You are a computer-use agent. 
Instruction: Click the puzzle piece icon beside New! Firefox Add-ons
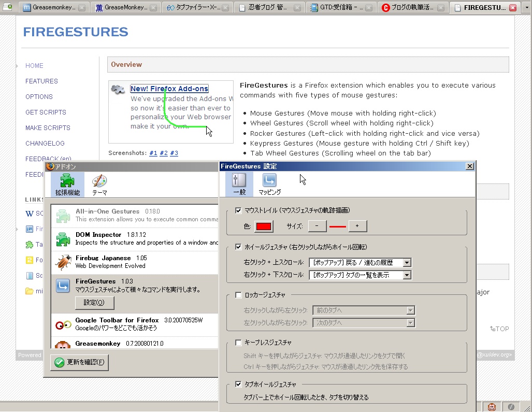coord(118,90)
